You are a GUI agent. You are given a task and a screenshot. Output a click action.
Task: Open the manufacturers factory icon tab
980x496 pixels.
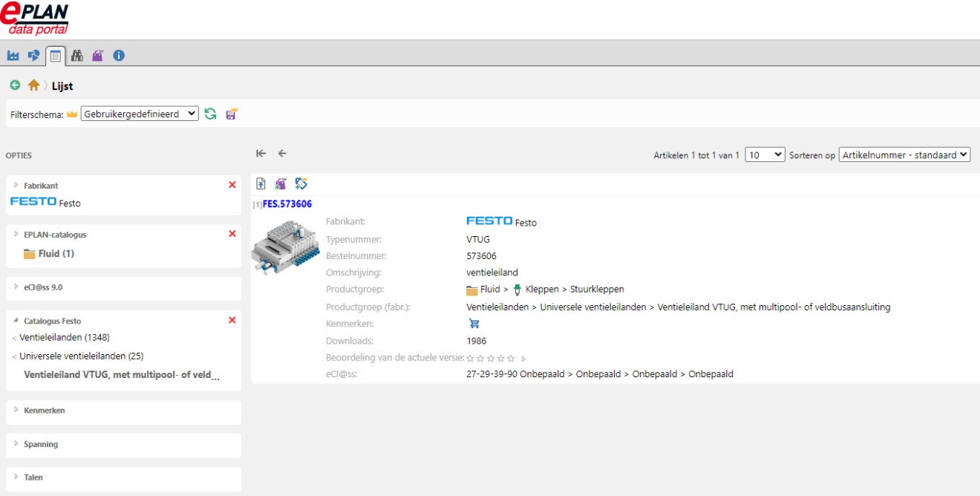tap(13, 56)
